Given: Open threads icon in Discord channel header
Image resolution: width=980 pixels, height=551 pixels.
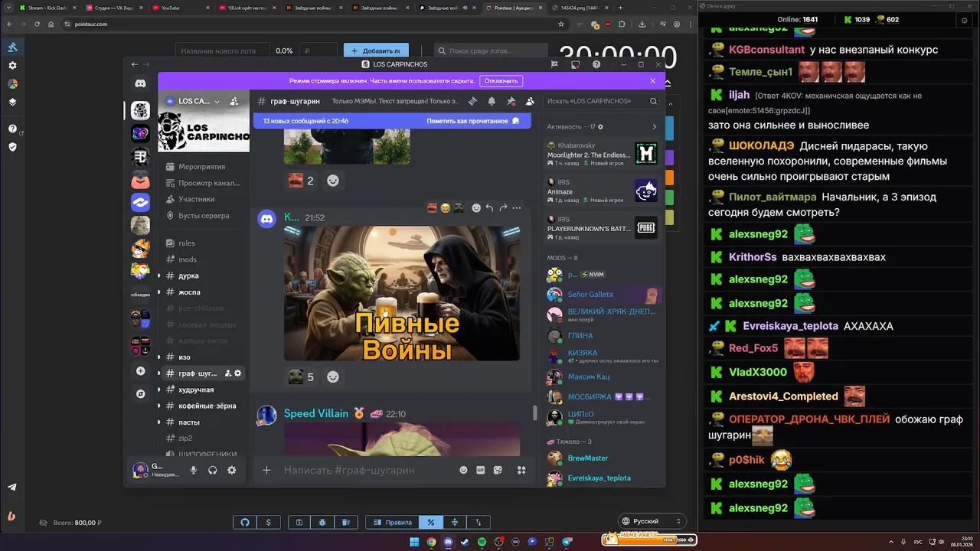Looking at the screenshot, I should (472, 101).
